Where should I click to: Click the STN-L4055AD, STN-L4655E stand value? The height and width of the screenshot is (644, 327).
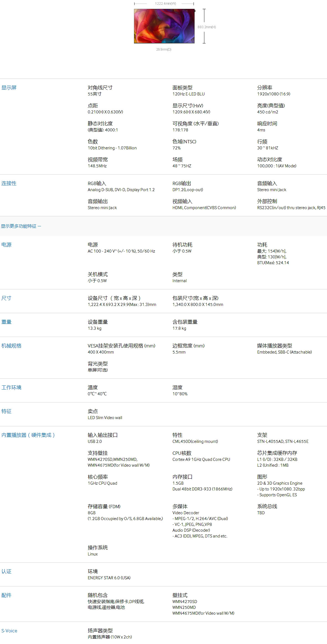pyautogui.click(x=283, y=442)
